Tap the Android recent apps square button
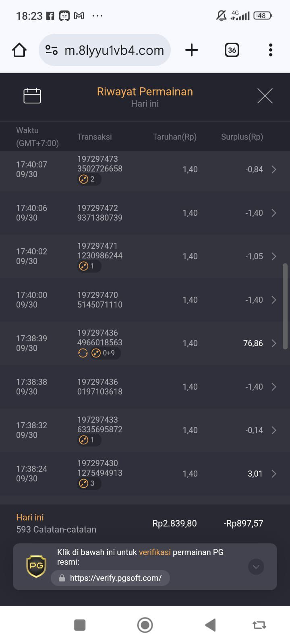Screen dimensions: 290x644 point(80,625)
